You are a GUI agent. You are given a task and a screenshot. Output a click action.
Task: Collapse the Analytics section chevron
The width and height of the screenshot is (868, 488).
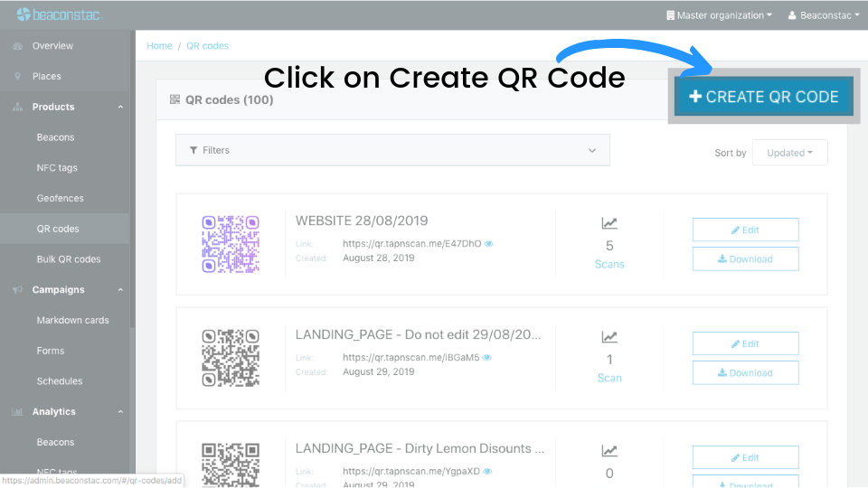(120, 412)
